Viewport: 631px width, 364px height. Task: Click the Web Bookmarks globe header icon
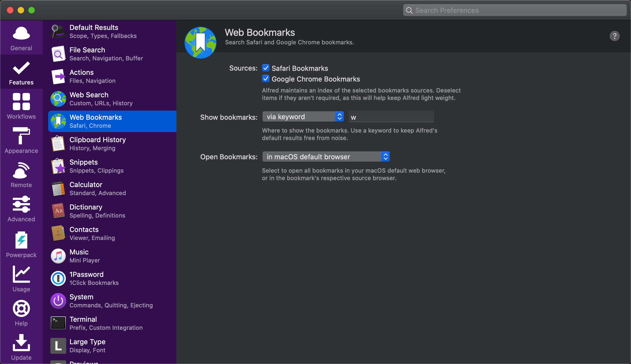point(201,43)
